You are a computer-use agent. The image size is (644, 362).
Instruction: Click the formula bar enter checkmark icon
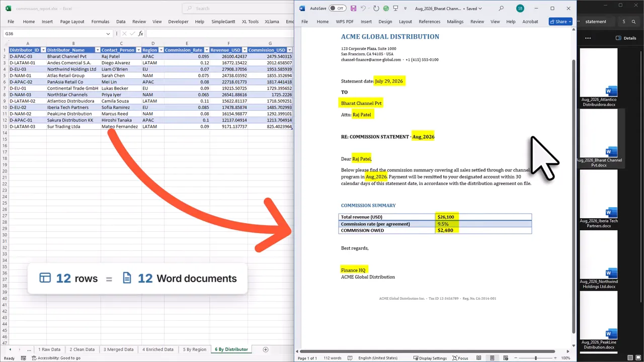[x=132, y=34]
